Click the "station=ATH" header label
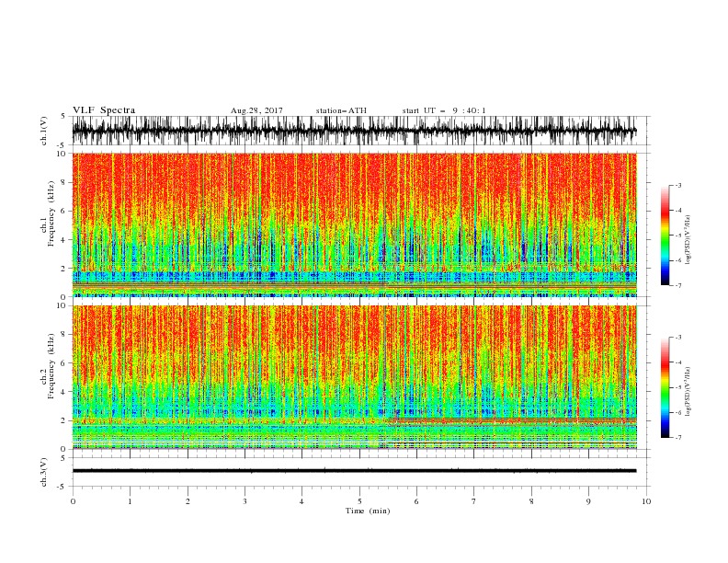The width and height of the screenshot is (728, 563). click(341, 110)
